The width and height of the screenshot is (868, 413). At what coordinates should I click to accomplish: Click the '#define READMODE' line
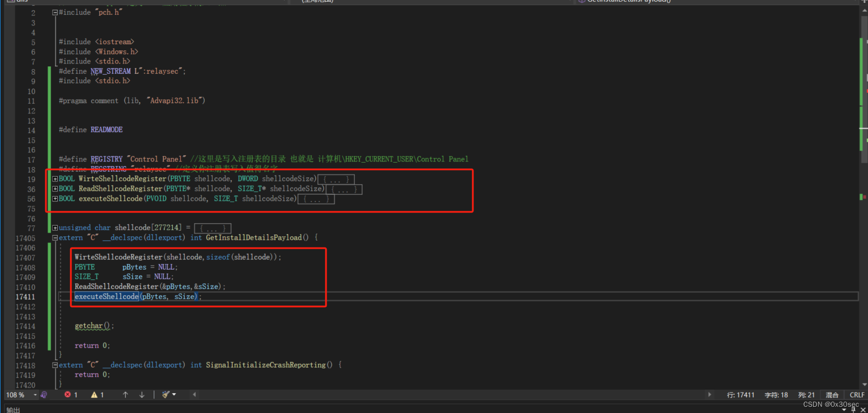[x=91, y=130]
